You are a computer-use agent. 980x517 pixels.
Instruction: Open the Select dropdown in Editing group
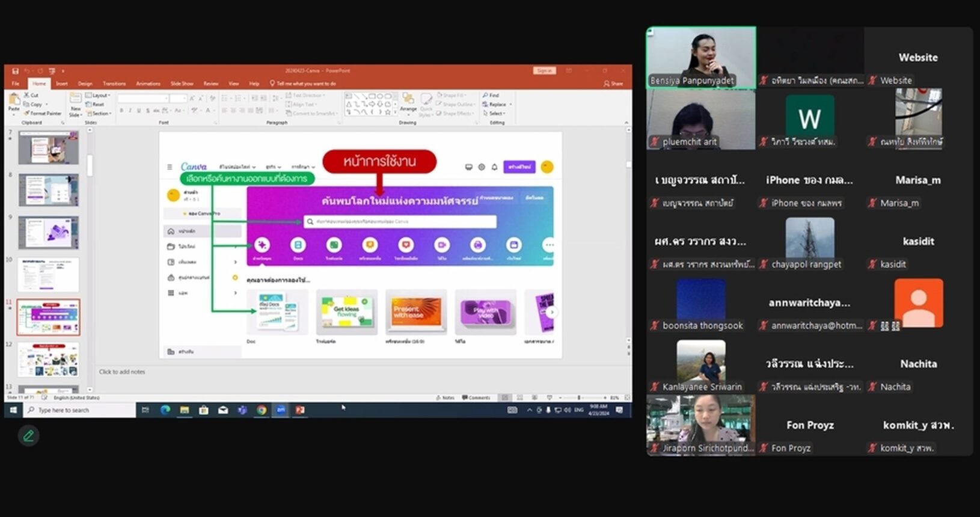(494, 113)
